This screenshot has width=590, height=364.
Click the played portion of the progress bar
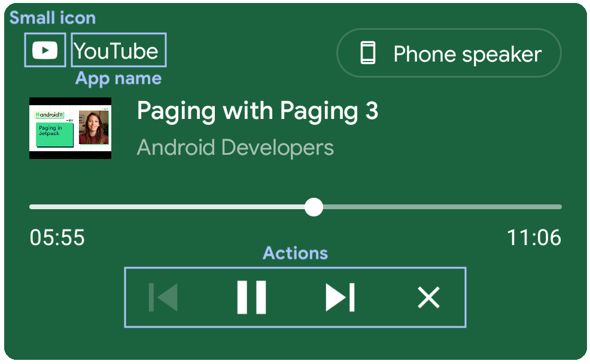tap(168, 207)
